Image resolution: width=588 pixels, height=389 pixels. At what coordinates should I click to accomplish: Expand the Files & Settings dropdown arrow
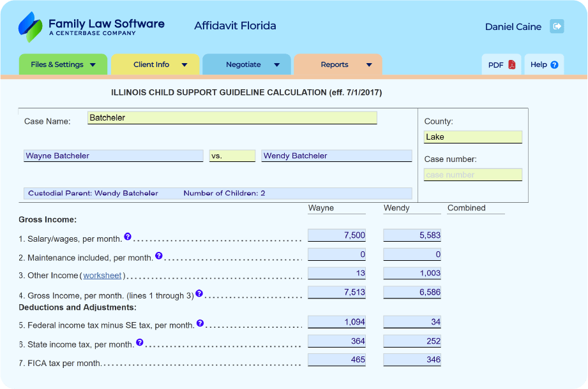tap(93, 64)
